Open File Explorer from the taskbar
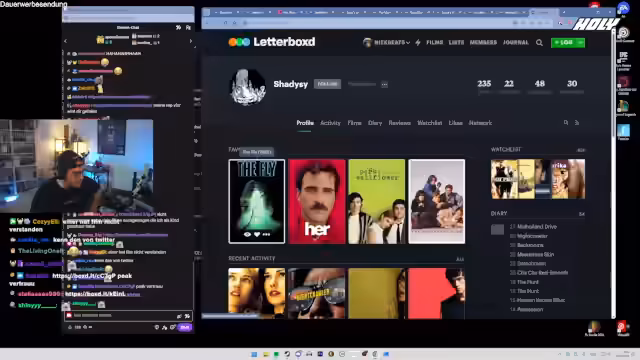 266,354
